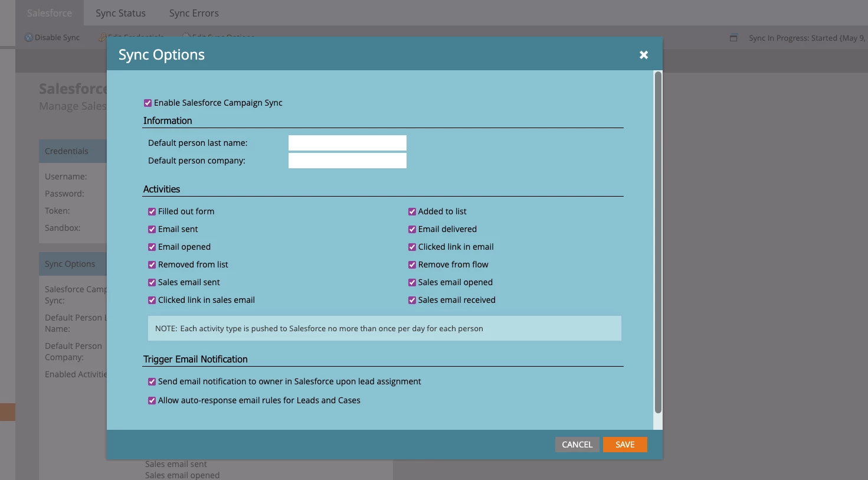Click the Password label in background
Viewport: 868px width, 480px height.
(x=64, y=194)
